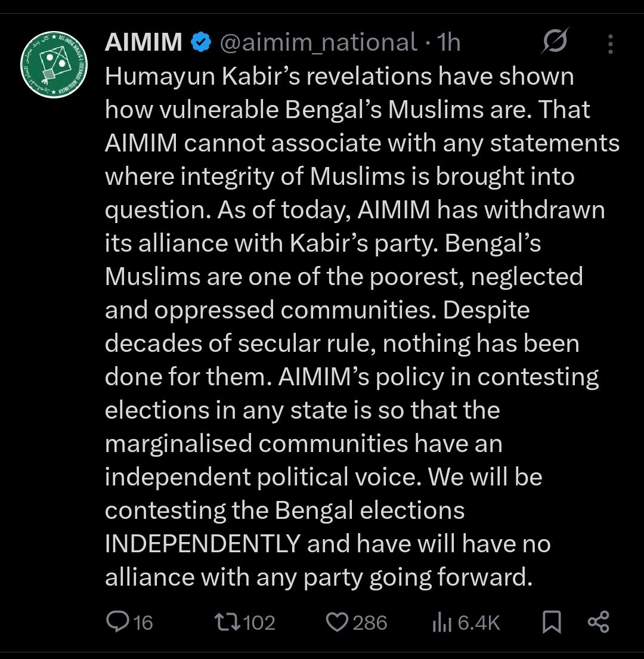
Task: Click the word INDEPENDENTLY in the post
Action: click(203, 544)
